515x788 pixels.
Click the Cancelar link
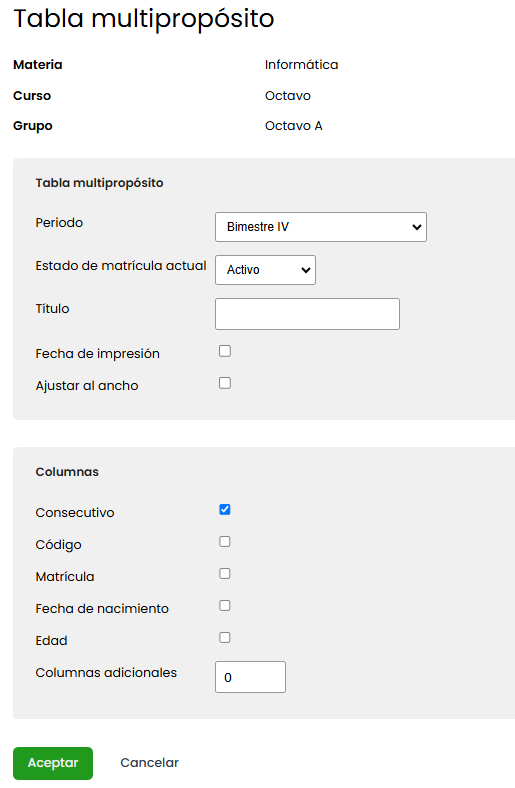pos(149,763)
